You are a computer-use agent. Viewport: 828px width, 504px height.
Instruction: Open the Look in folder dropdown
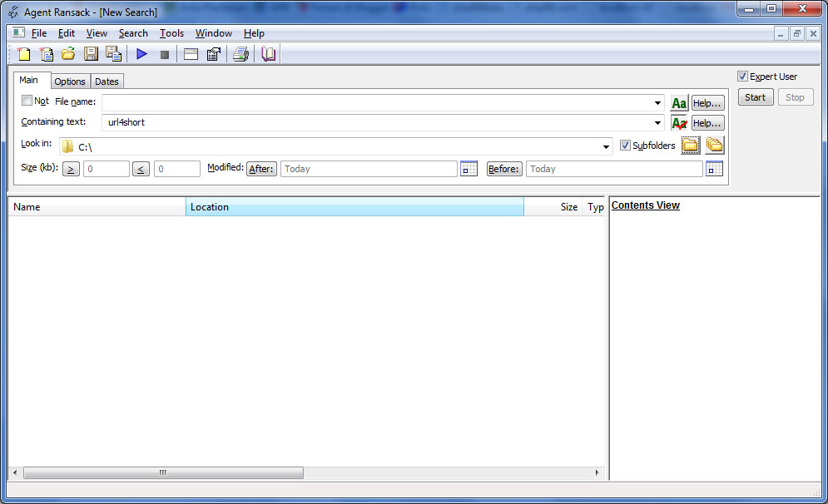(x=606, y=147)
